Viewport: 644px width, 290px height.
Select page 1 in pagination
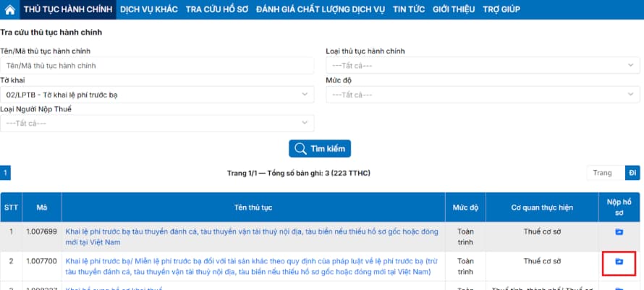pyautogui.click(x=5, y=173)
